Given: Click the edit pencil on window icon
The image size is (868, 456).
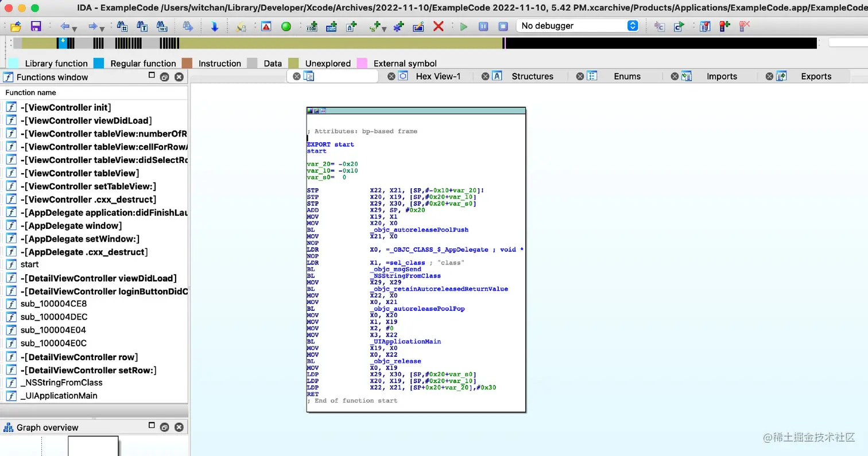Looking at the screenshot, I should pyautogui.click(x=418, y=26).
